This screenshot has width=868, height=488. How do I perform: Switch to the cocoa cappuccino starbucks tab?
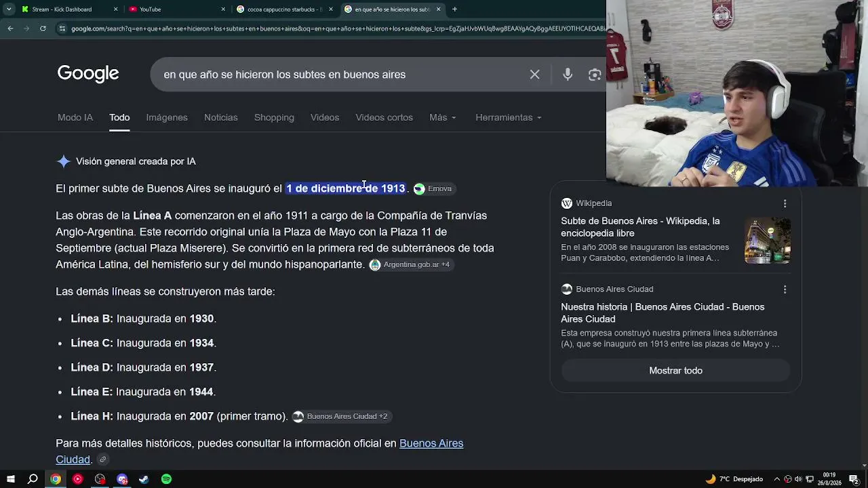click(x=285, y=9)
